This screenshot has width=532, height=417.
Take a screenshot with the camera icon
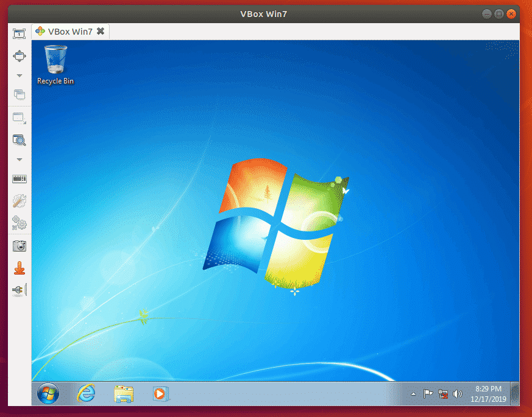click(x=20, y=246)
